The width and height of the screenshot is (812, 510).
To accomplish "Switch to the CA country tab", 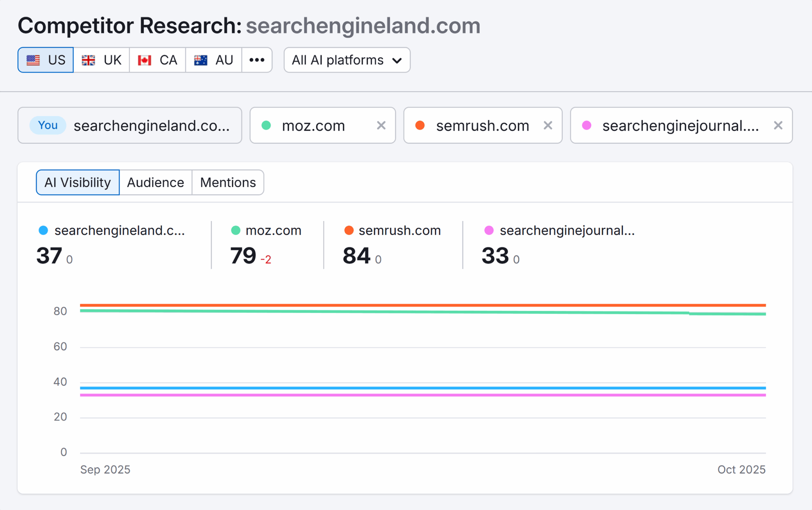I will tap(157, 60).
